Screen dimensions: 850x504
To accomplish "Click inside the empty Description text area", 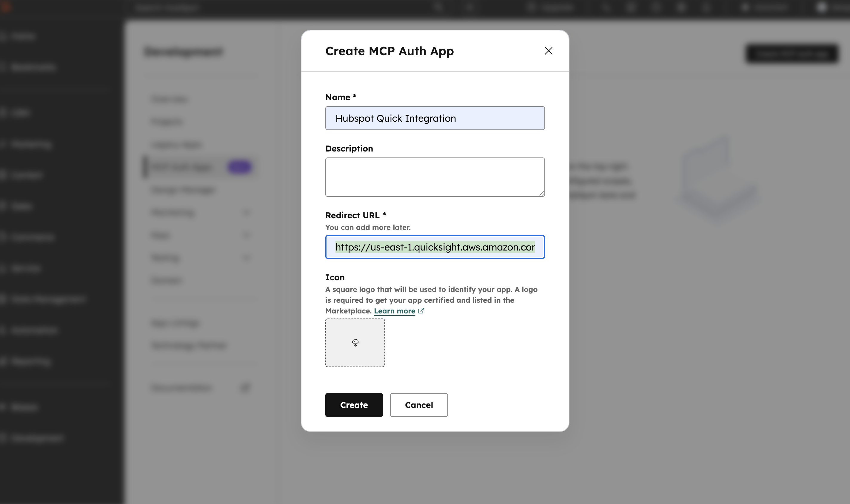I will (435, 177).
